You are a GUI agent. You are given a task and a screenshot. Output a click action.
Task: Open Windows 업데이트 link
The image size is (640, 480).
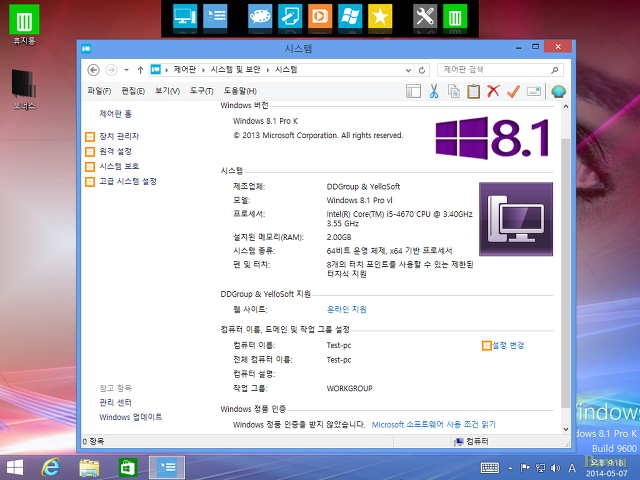coord(131,417)
